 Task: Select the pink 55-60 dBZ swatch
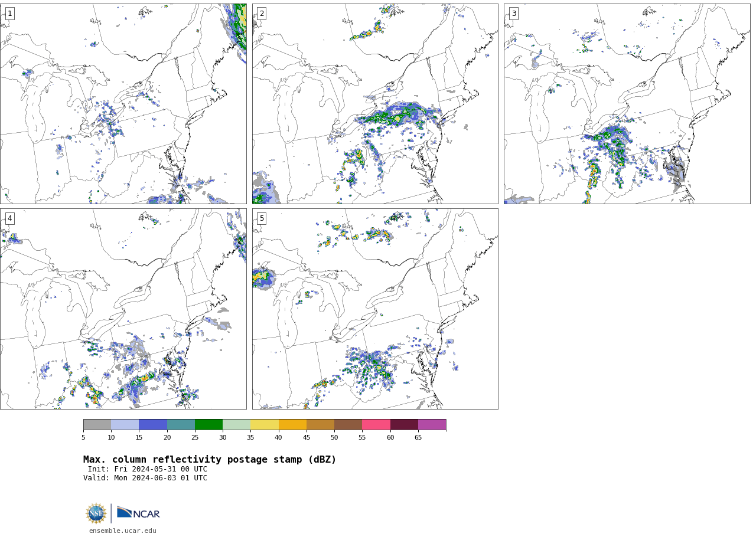tap(376, 425)
